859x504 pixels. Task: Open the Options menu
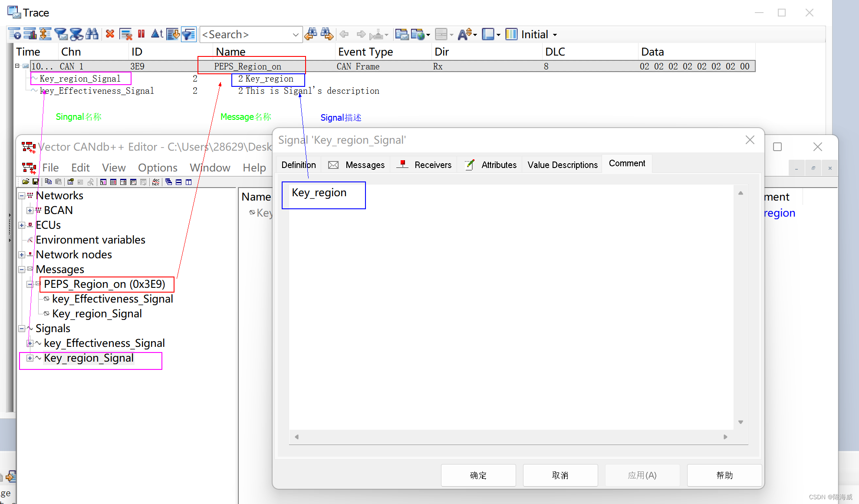[x=158, y=168]
